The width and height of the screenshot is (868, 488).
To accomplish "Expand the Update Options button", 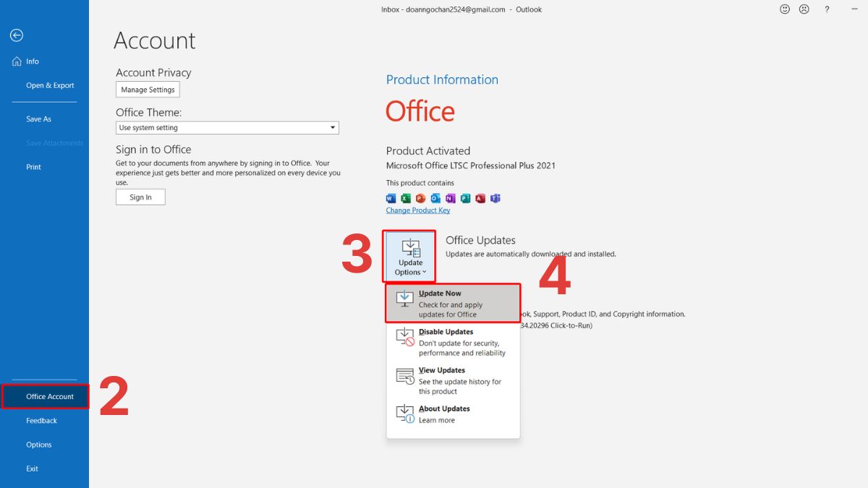I will click(x=410, y=257).
